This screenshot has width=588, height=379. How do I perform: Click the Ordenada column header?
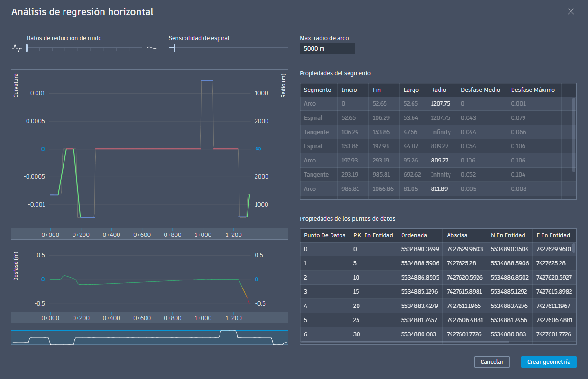(420, 235)
